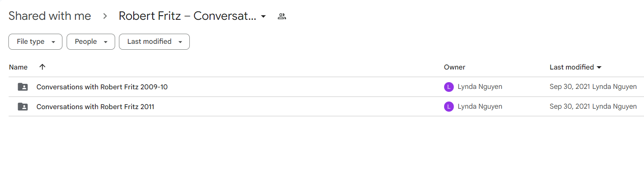
Task: Click shared folder icon for Robert Fritz 2009-10
Action: tap(23, 87)
